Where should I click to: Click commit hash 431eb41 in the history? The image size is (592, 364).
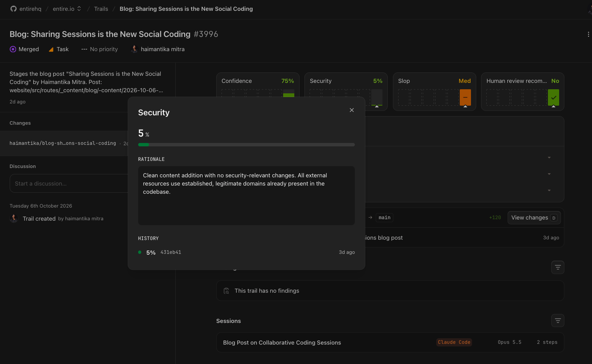click(171, 252)
